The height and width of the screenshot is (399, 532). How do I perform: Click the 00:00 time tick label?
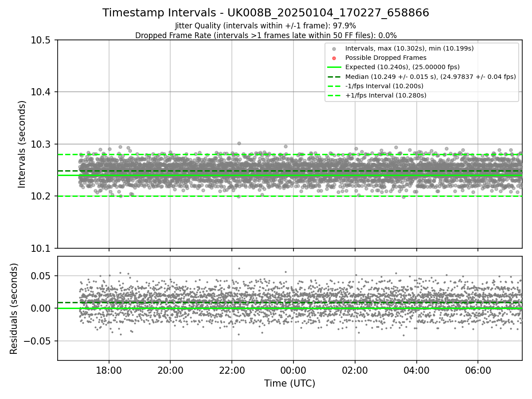click(293, 371)
